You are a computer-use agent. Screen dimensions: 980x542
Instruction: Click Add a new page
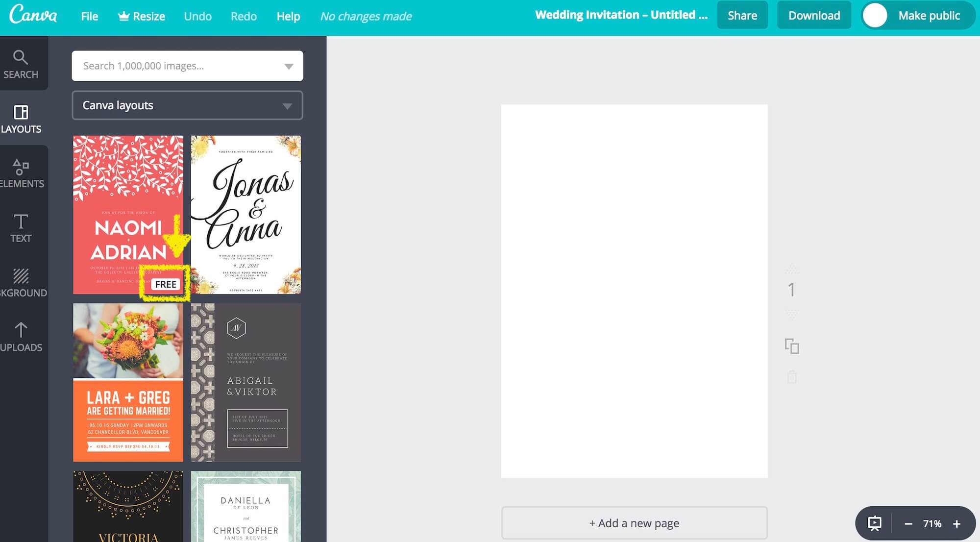click(634, 523)
